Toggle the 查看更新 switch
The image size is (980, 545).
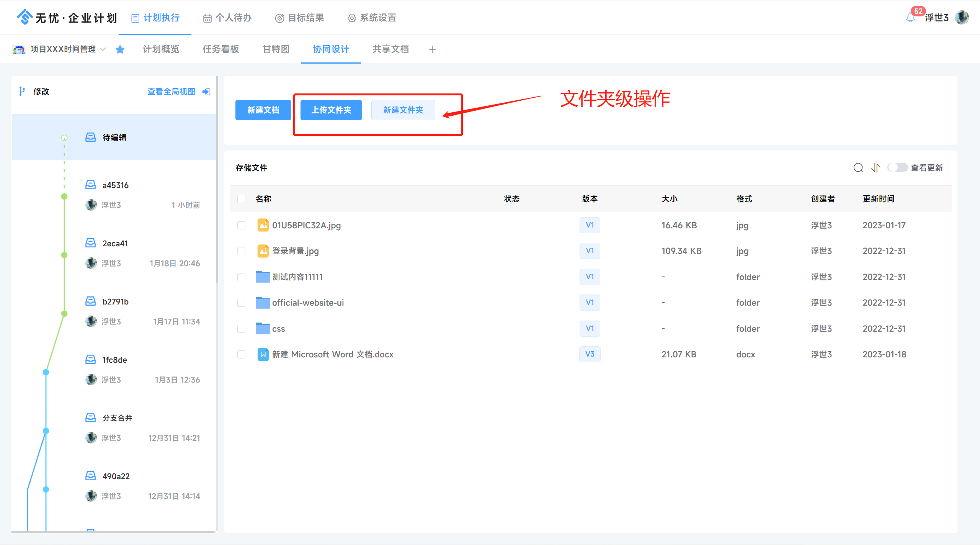pos(897,168)
